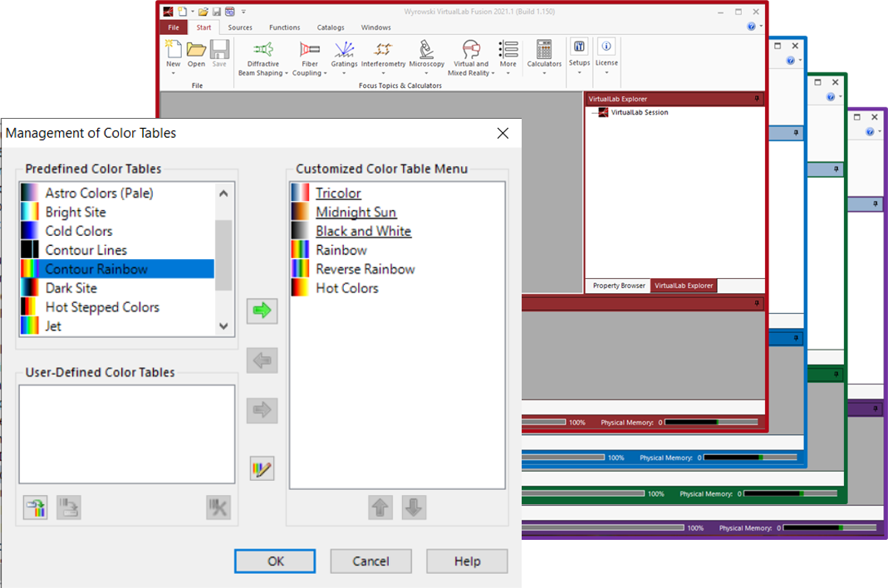888x588 pixels.
Task: Click the VirtualLab Session tree item
Action: (x=640, y=112)
